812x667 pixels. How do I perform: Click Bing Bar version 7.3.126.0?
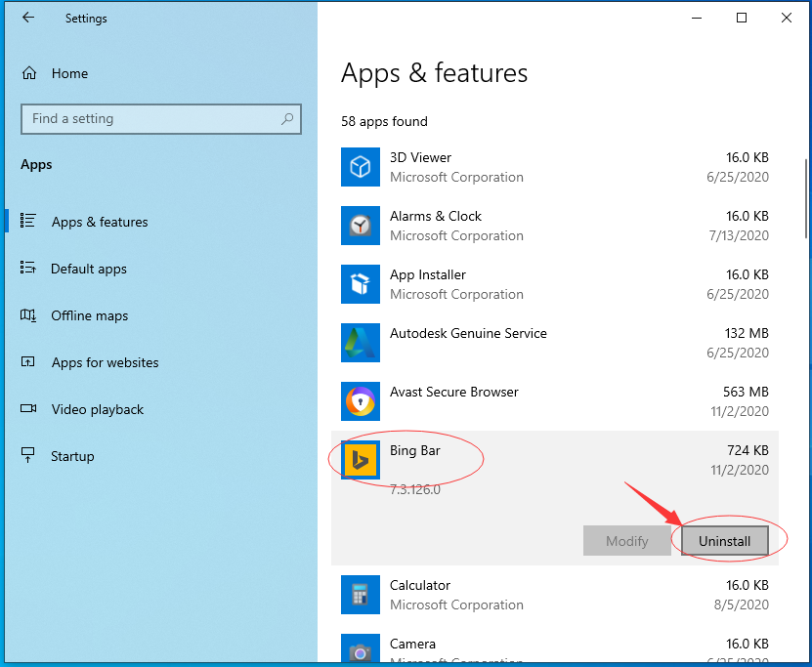415,489
